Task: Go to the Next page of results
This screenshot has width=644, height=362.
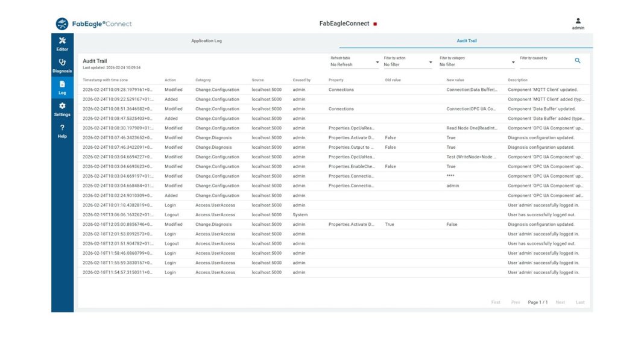Action: [560, 302]
